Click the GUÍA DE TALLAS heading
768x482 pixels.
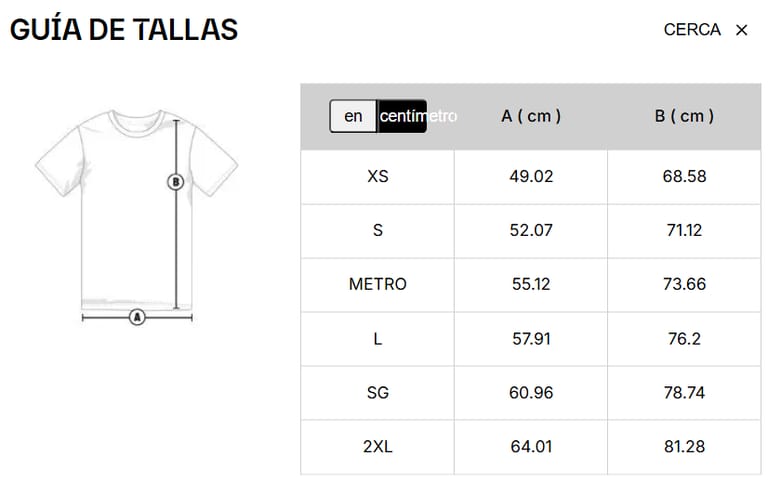pos(124,30)
